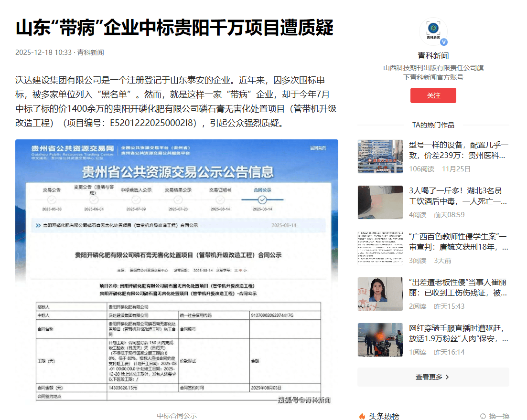
Task: Open thumbnail of 广西百色教师 court article
Action: click(x=380, y=248)
